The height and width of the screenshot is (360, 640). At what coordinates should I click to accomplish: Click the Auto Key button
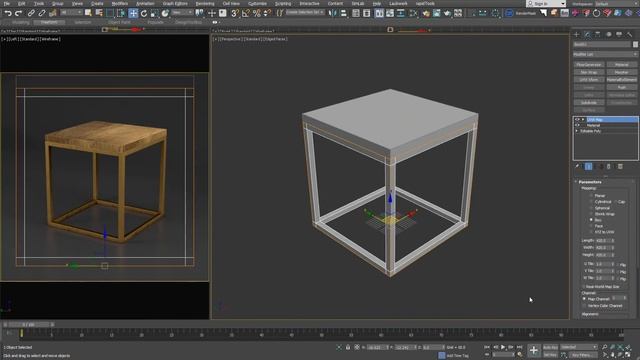550,347
